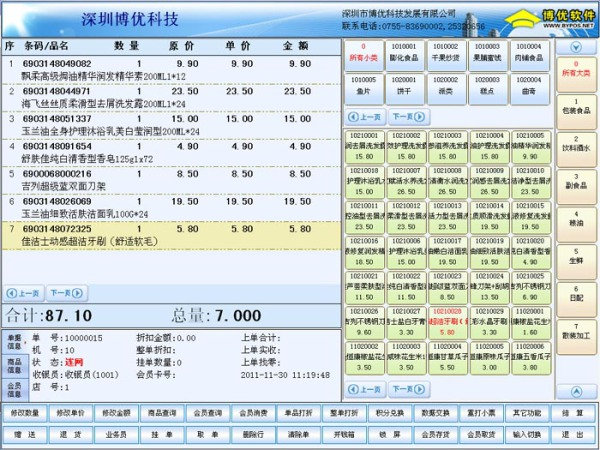
Task: Click the 开钱箱 cash drawer button
Action: [x=344, y=435]
